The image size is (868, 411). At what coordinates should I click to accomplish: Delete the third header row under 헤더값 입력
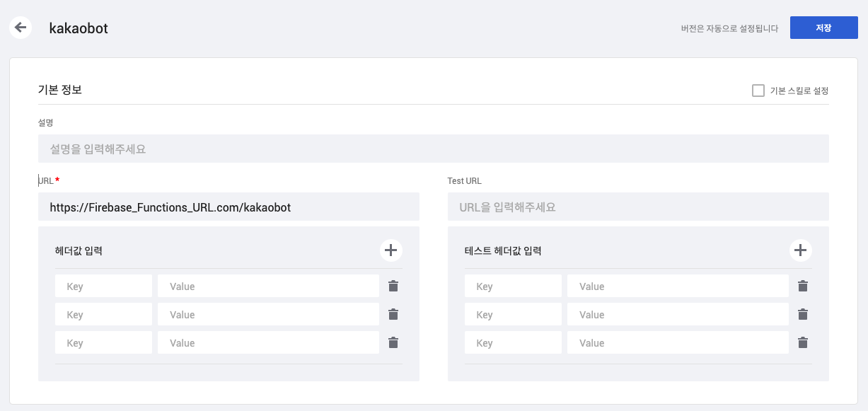tap(393, 342)
